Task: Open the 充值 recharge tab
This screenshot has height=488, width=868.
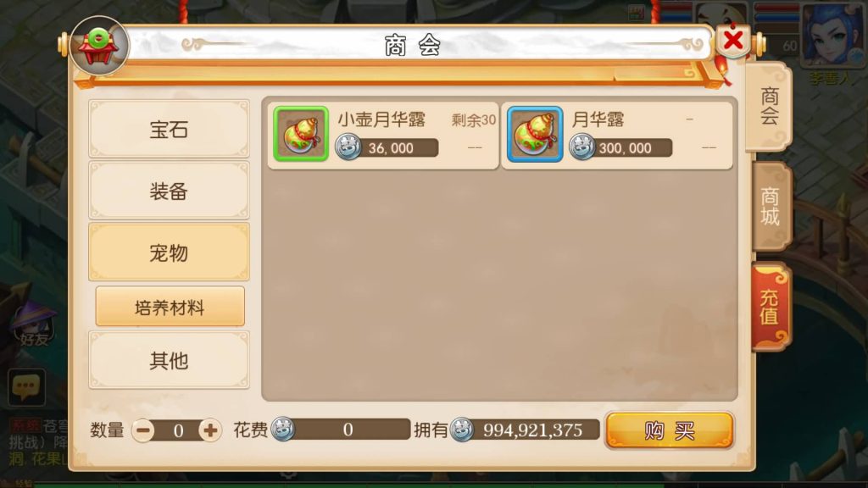Action: [771, 307]
